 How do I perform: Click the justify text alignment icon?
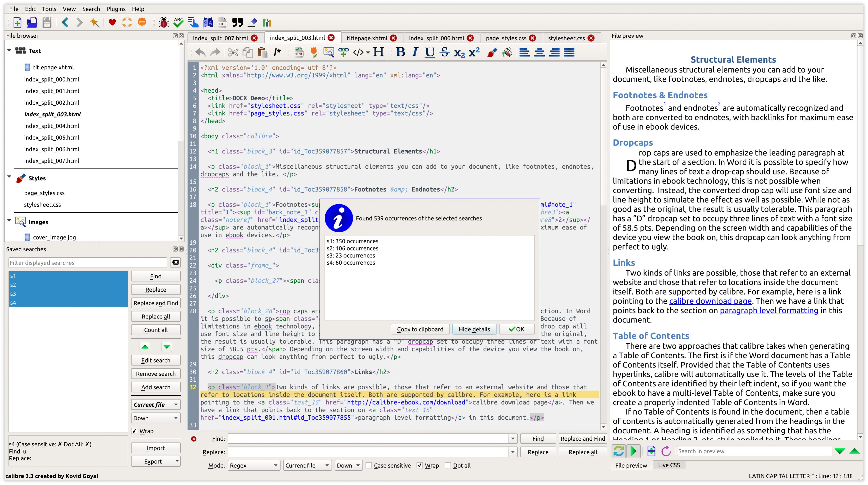tap(569, 52)
